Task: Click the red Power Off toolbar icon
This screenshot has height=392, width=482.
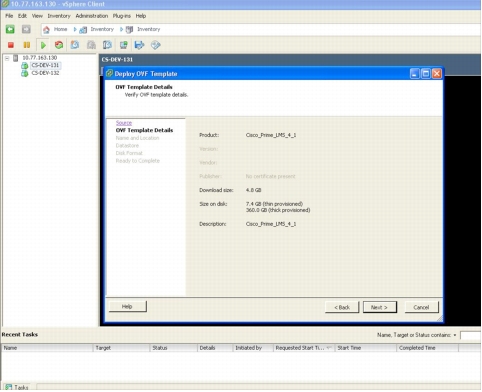Action: coord(11,45)
